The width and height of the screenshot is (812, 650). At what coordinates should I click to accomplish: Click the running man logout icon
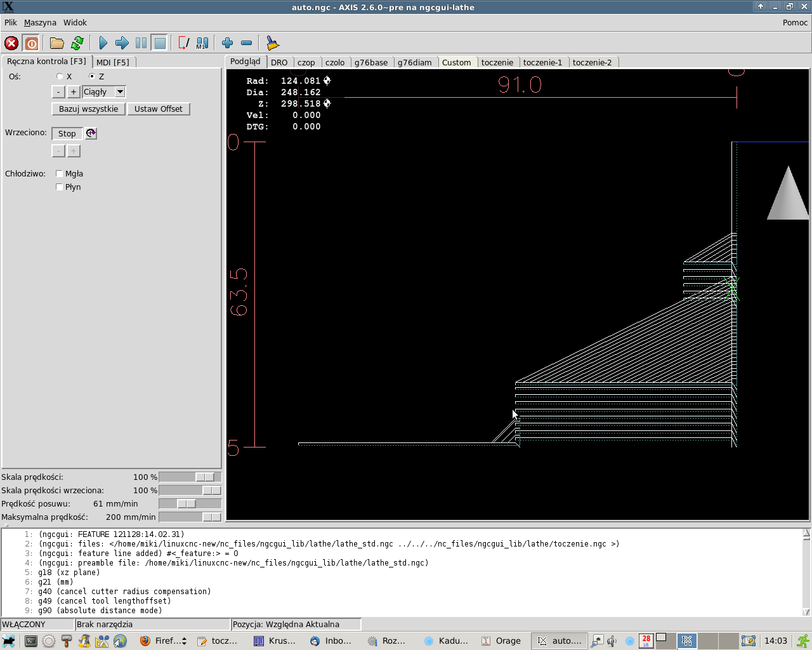pyautogui.click(x=802, y=641)
